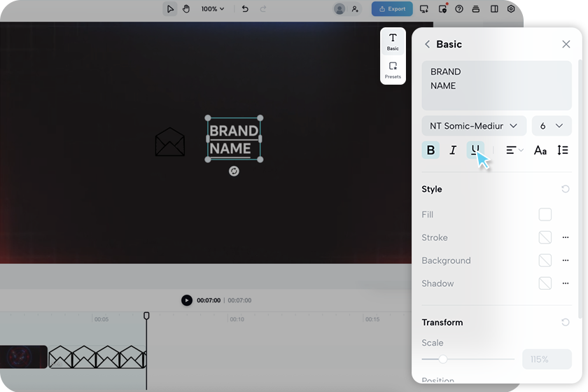Image resolution: width=588 pixels, height=392 pixels.
Task: Open settings hexagon icon in top bar
Action: tap(511, 8)
